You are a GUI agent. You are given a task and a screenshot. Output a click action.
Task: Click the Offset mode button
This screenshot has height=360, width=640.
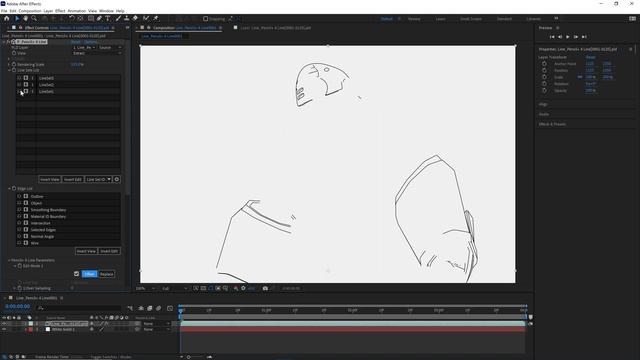[89, 274]
